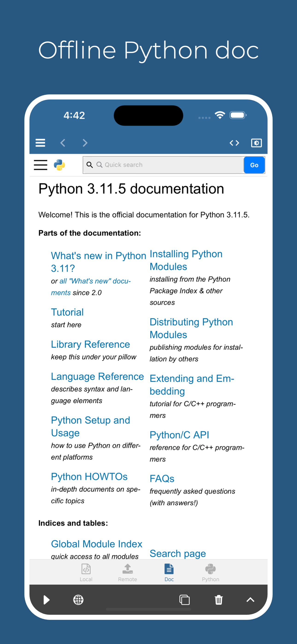Image resolution: width=297 pixels, height=644 pixels.
Task: Open Distributing Python Modules
Action: 191,328
